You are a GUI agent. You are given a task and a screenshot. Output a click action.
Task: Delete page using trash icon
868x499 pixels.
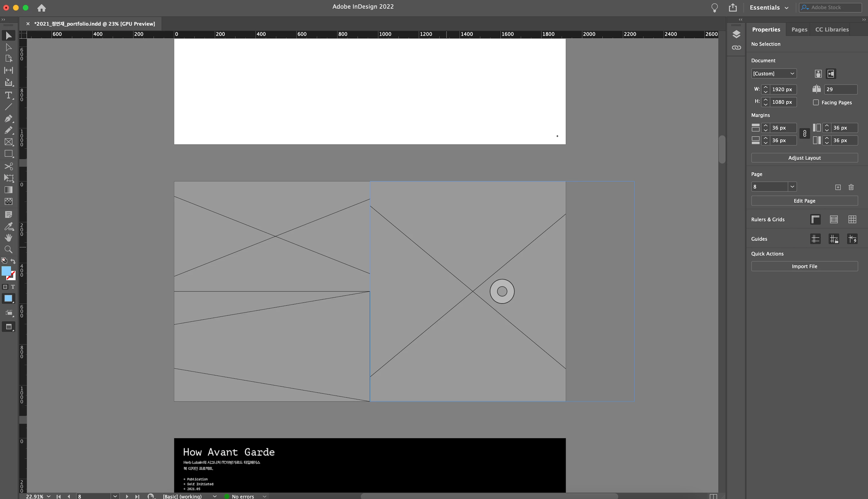pyautogui.click(x=851, y=187)
